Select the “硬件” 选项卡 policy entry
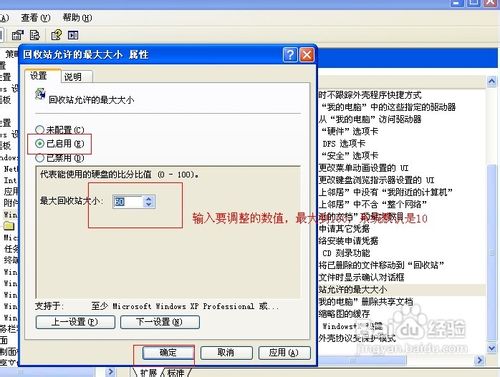Image resolution: width=500 pixels, height=377 pixels. (x=350, y=131)
